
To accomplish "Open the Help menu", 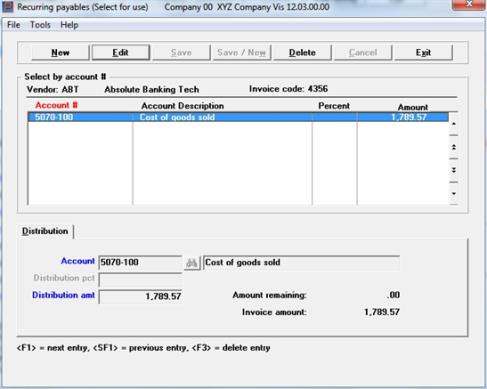I will pyautogui.click(x=69, y=25).
